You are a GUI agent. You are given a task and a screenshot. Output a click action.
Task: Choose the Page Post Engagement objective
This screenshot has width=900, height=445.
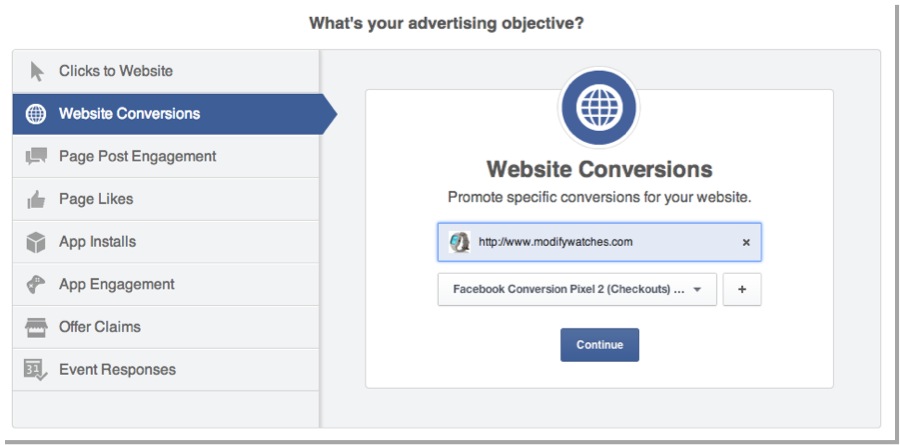tap(137, 156)
